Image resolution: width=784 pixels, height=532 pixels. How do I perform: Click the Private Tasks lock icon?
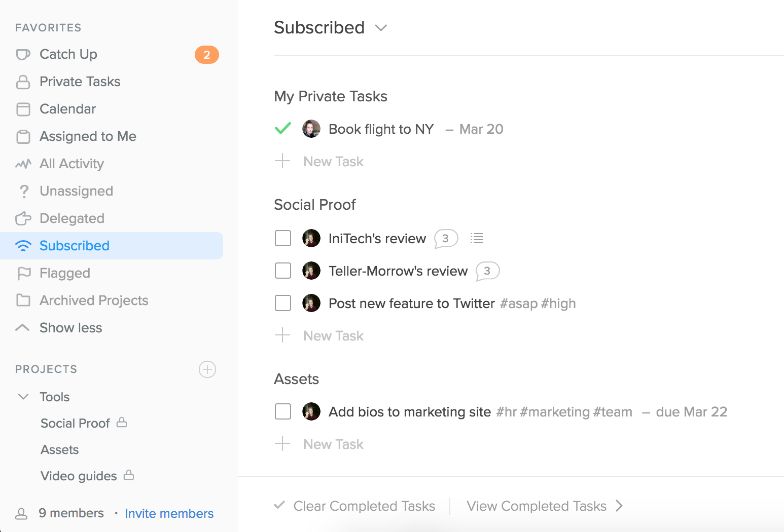pyautogui.click(x=23, y=82)
